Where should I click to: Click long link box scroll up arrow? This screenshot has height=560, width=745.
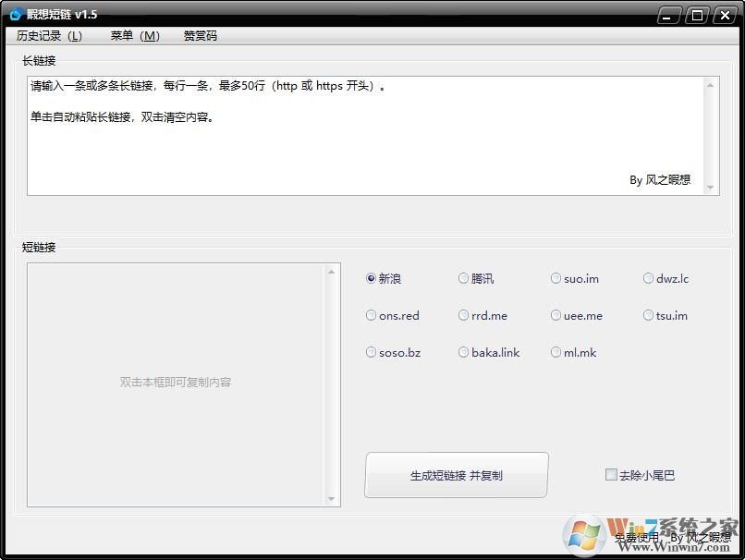click(x=710, y=85)
